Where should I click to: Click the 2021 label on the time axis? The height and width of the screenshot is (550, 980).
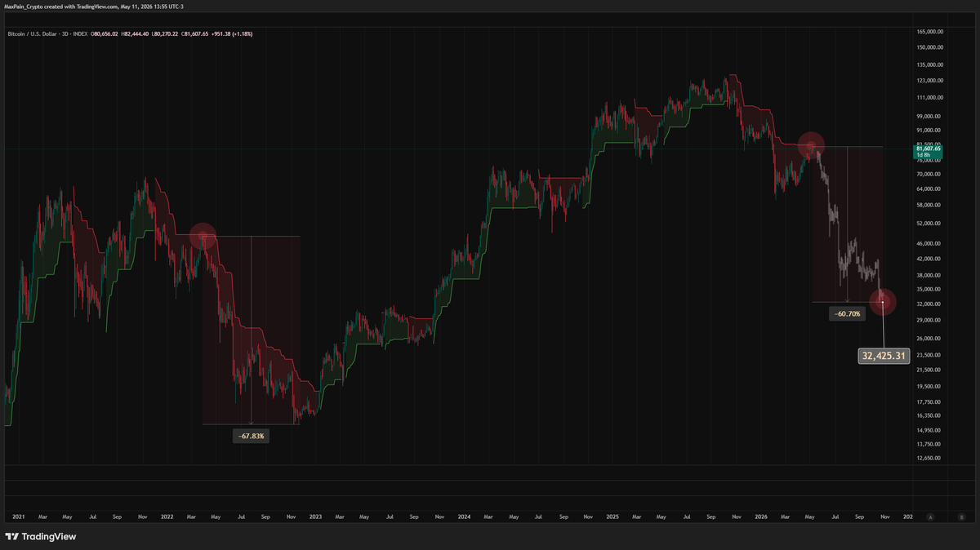pos(20,517)
